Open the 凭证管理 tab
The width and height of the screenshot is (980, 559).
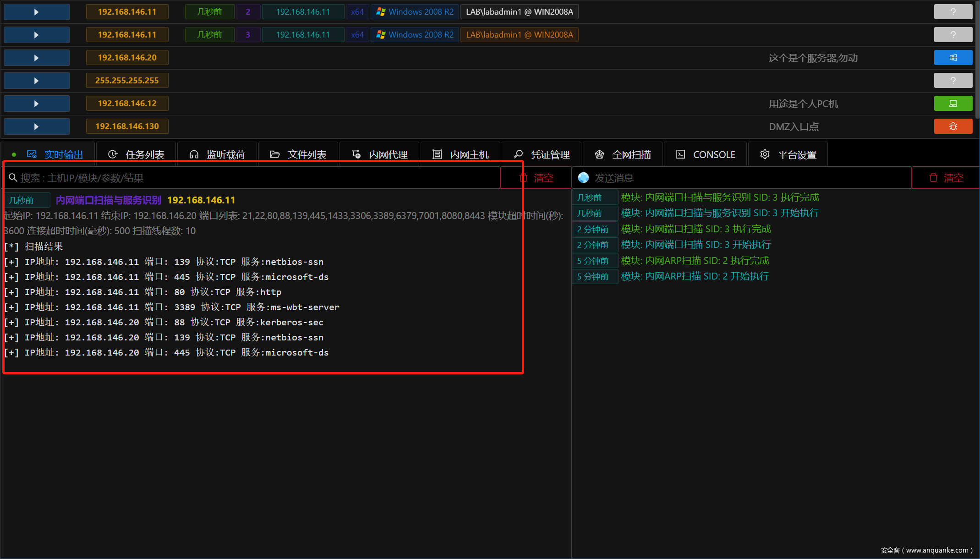click(542, 155)
